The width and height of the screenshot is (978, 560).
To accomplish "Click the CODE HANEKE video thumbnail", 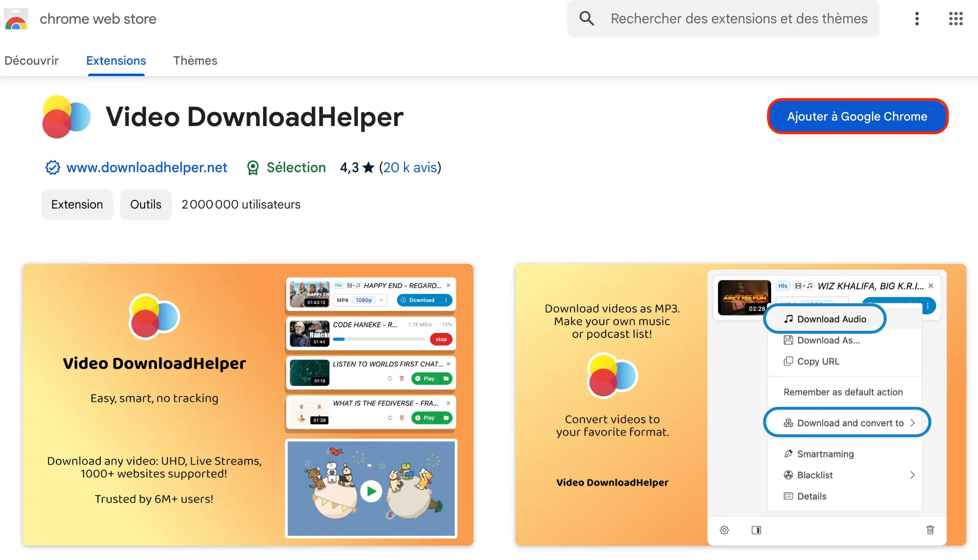I will click(310, 333).
